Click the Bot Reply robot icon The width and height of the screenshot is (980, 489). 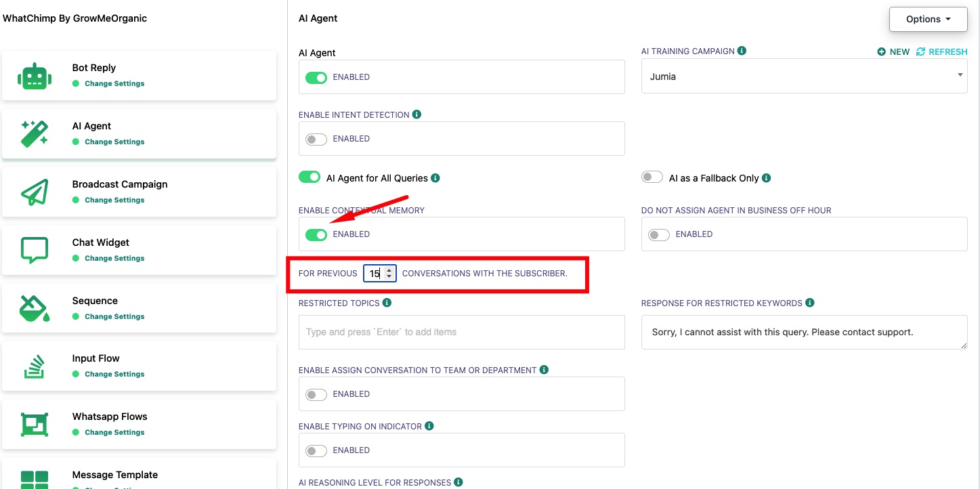coord(34,76)
